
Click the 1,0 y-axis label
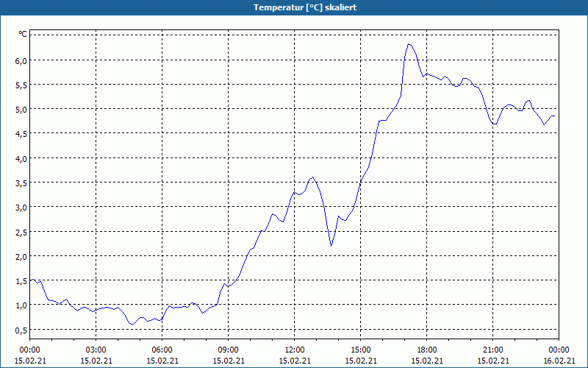[x=21, y=305]
